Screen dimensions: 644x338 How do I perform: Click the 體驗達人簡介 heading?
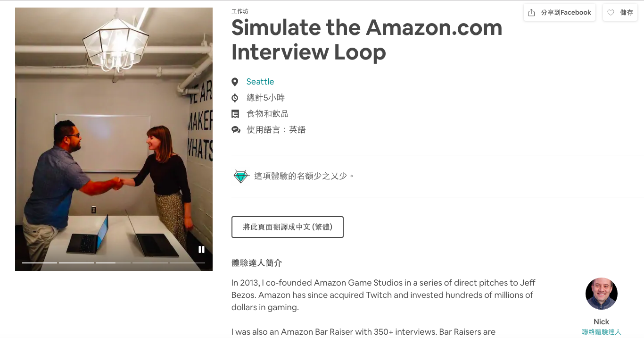[256, 263]
